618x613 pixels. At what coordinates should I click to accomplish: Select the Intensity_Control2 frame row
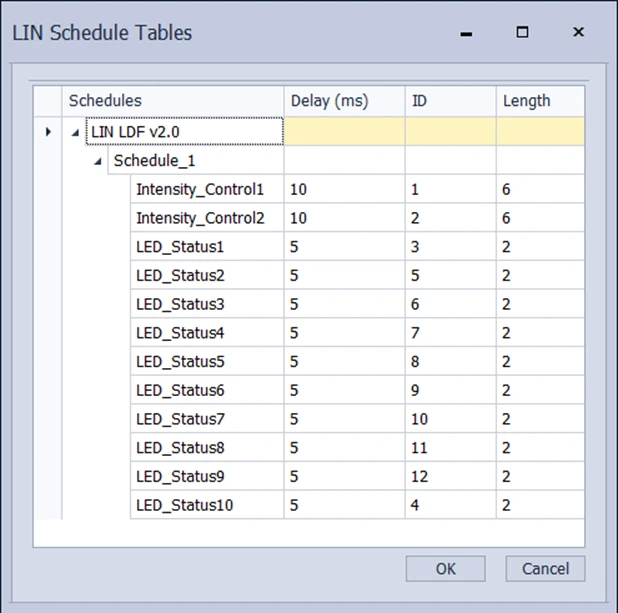pos(200,218)
